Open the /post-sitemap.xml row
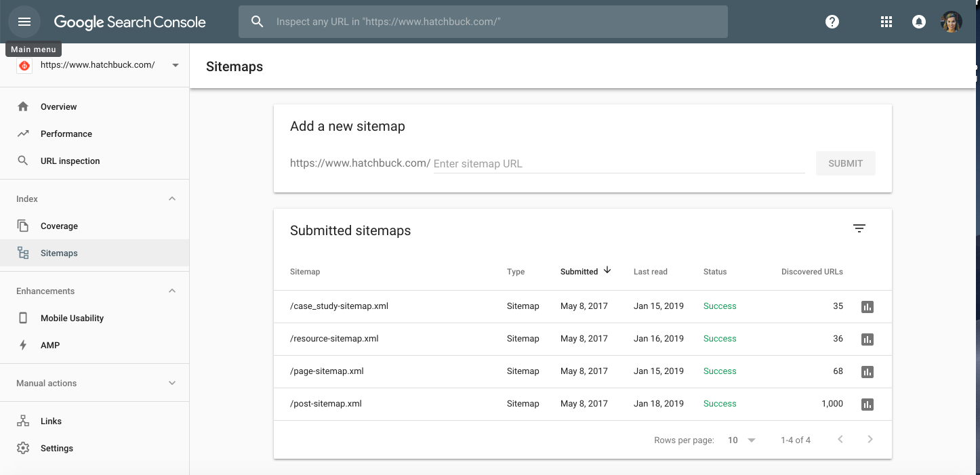Viewport: 980px width, 475px height. (583, 404)
